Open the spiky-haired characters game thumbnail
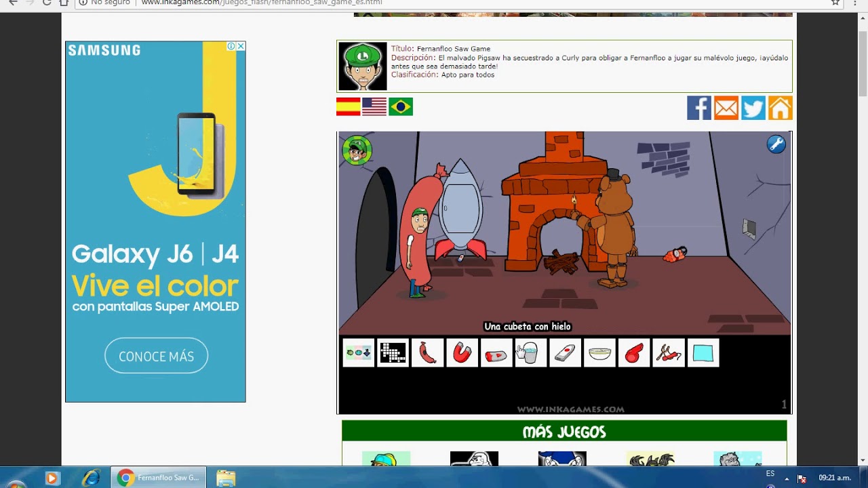Image resolution: width=868 pixels, height=488 pixels. coord(650,459)
